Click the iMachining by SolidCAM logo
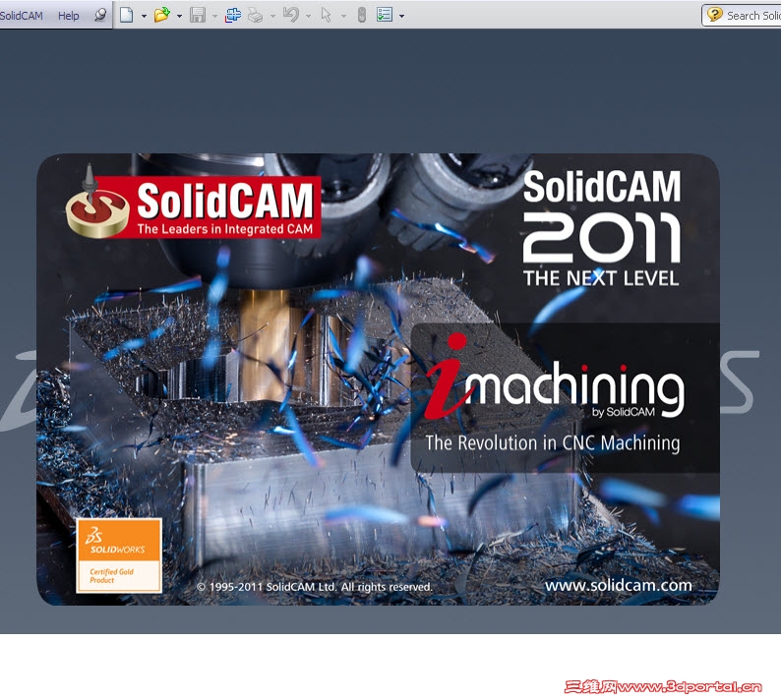Viewport: 781px width, 700px height. click(555, 377)
